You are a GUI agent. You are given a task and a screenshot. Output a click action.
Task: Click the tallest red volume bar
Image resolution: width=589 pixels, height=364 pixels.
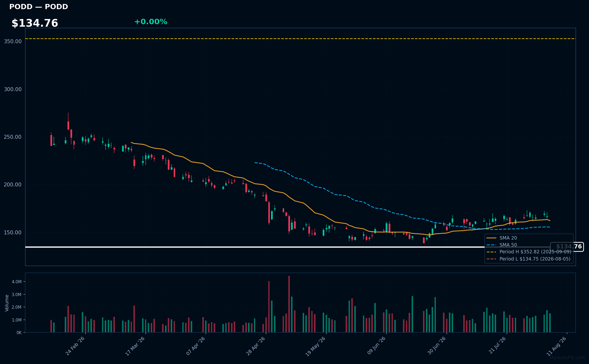click(289, 304)
